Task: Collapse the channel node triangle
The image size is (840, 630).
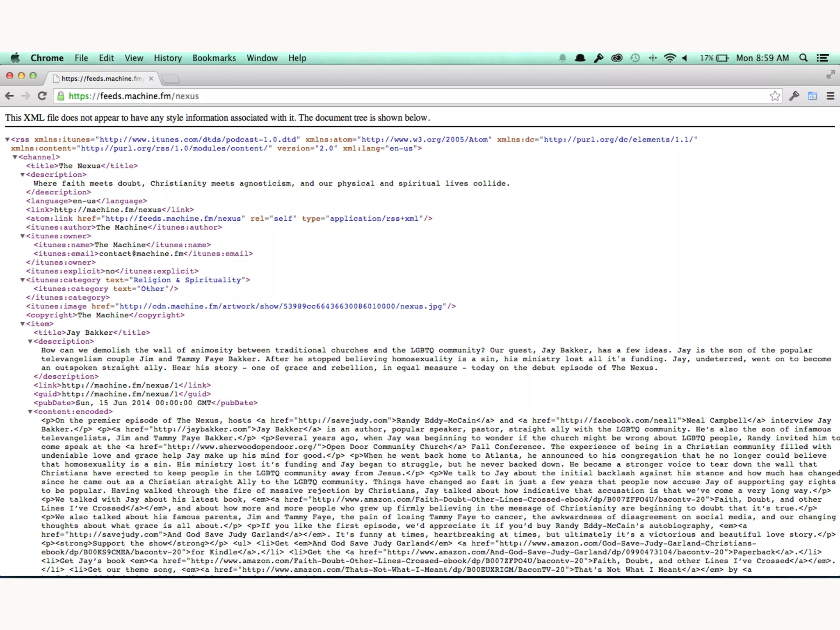Action: point(15,157)
